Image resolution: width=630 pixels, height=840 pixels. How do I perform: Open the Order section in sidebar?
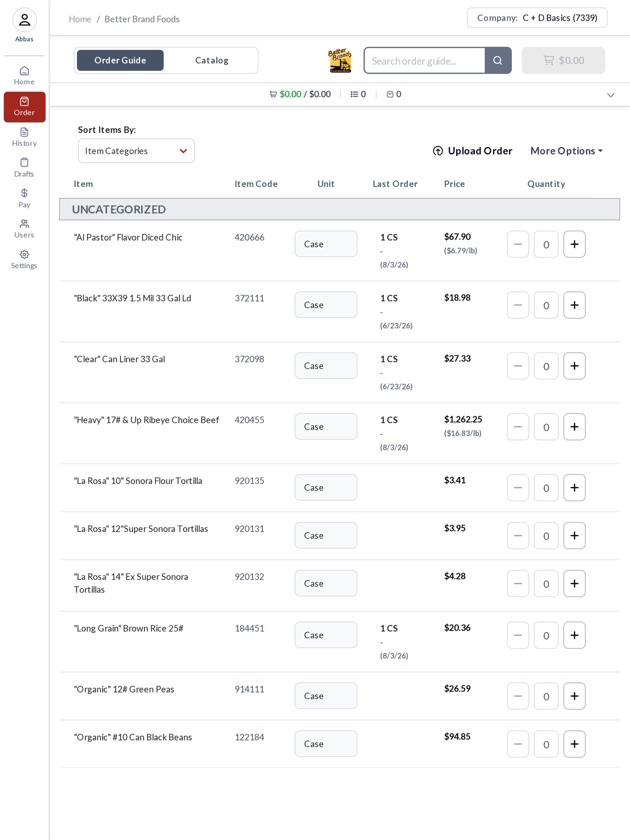24,107
